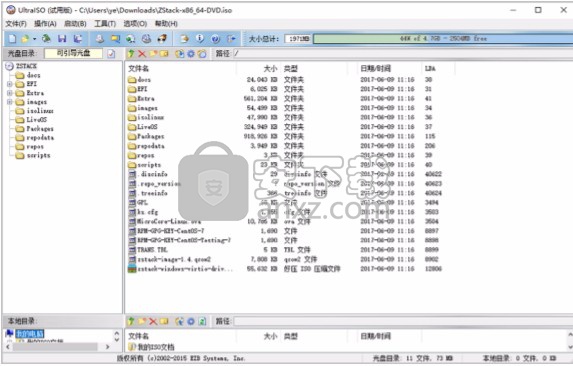Select the docs folder in the tree
The height and width of the screenshot is (366, 573).
(33, 75)
